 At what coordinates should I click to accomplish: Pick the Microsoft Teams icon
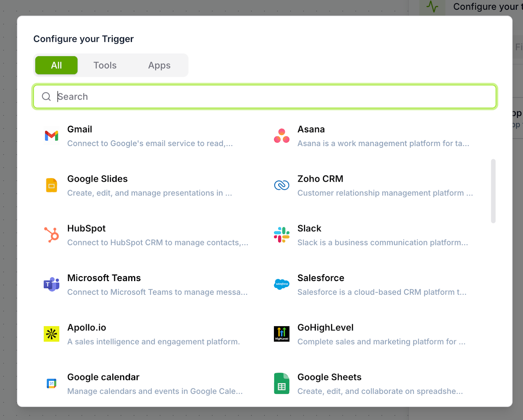(x=52, y=284)
